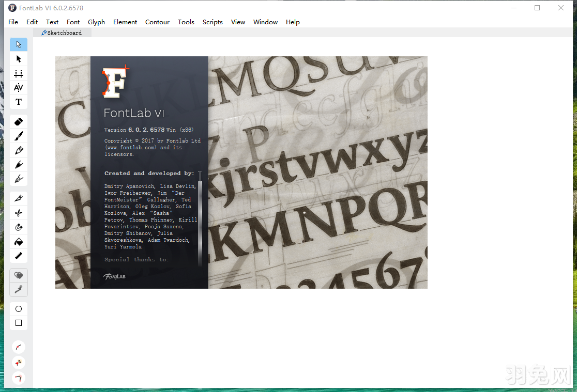Select the Element tool
This screenshot has height=392, width=577.
tap(19, 59)
